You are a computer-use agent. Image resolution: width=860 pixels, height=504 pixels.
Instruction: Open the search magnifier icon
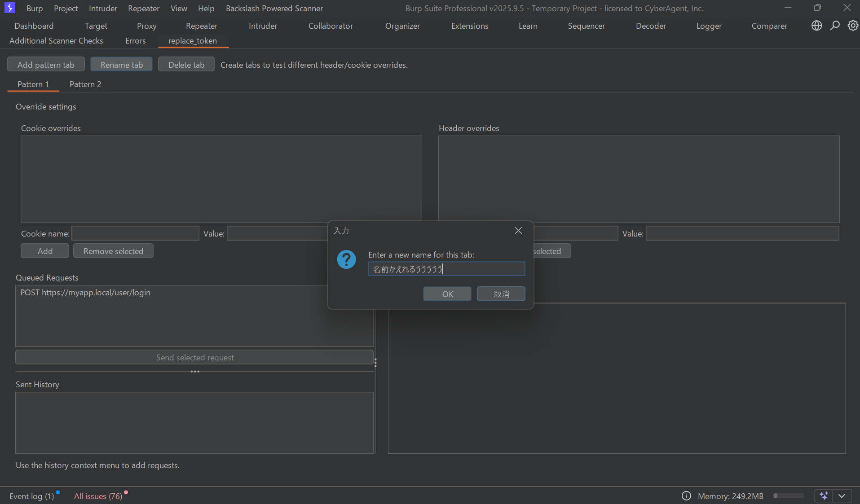click(835, 26)
